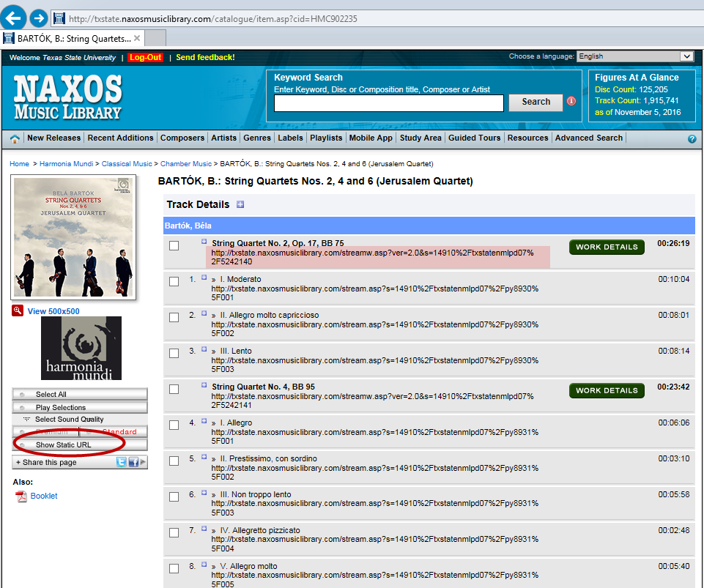Check the box for track 6 Non troppo lento
704x588 pixels.
pyautogui.click(x=174, y=497)
